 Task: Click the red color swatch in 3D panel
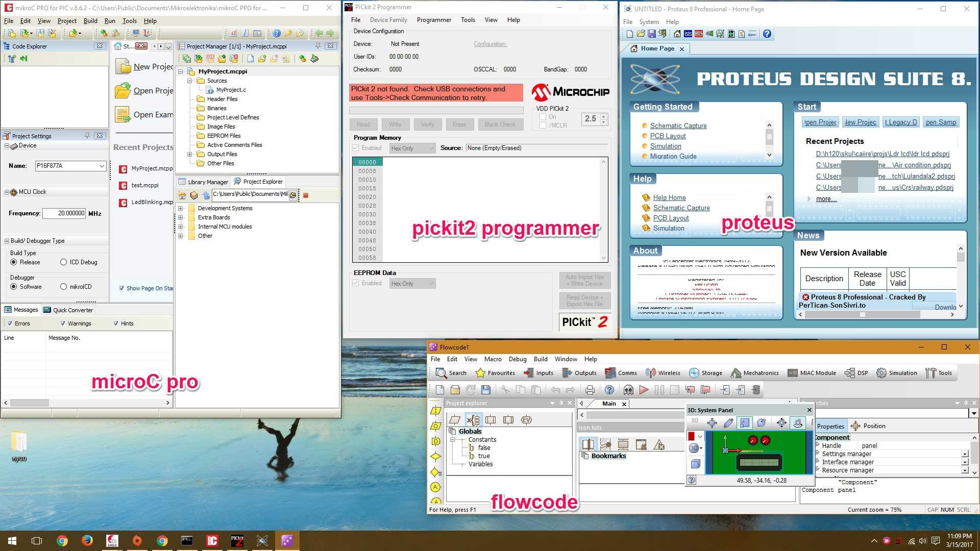coord(691,436)
